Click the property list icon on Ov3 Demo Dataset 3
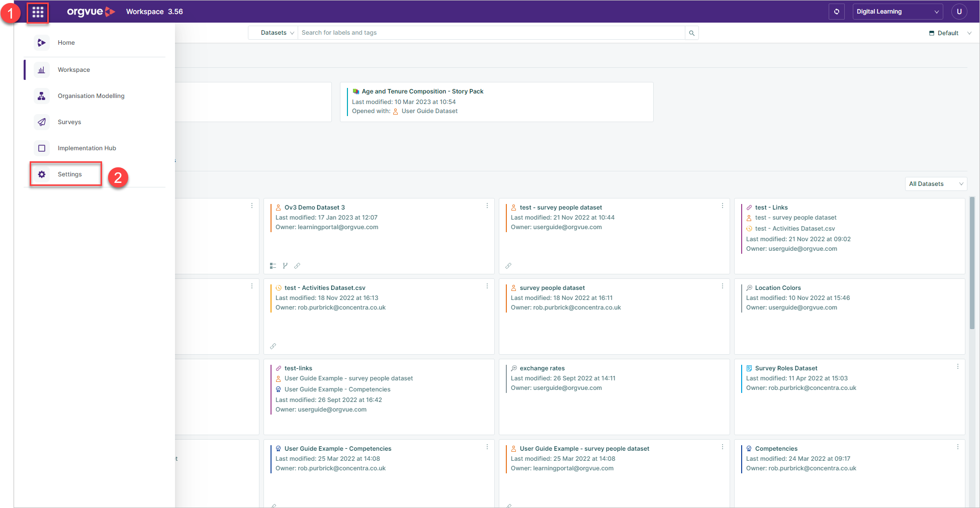Image resolution: width=980 pixels, height=508 pixels. coord(273,265)
